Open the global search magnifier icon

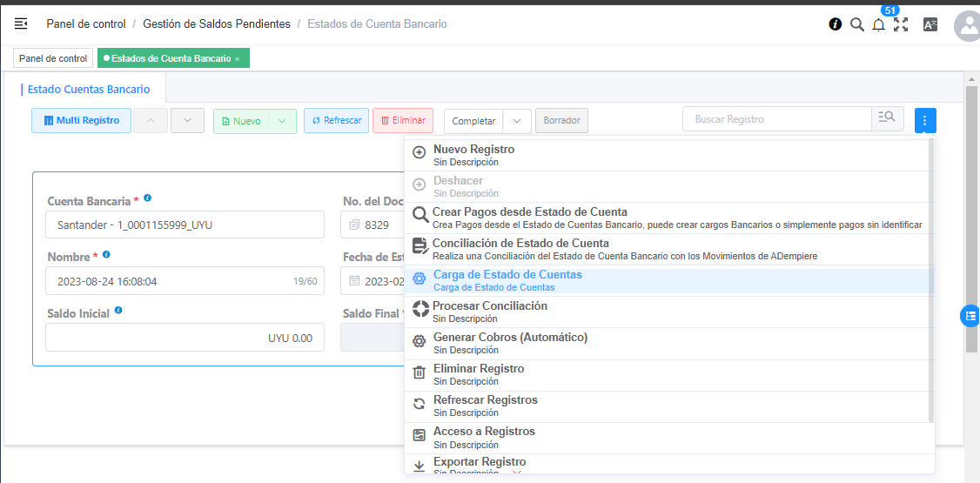856,24
